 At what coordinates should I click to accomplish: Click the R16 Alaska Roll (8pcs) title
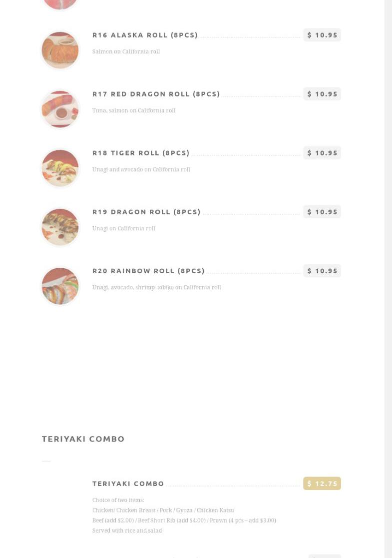point(145,35)
